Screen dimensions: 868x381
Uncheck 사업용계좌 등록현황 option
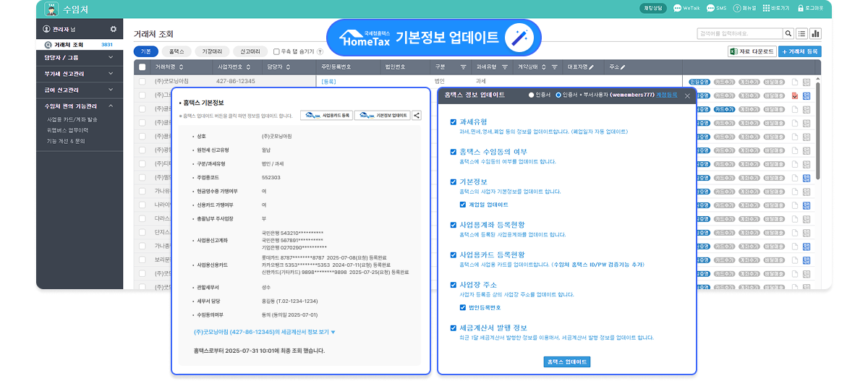coord(454,225)
